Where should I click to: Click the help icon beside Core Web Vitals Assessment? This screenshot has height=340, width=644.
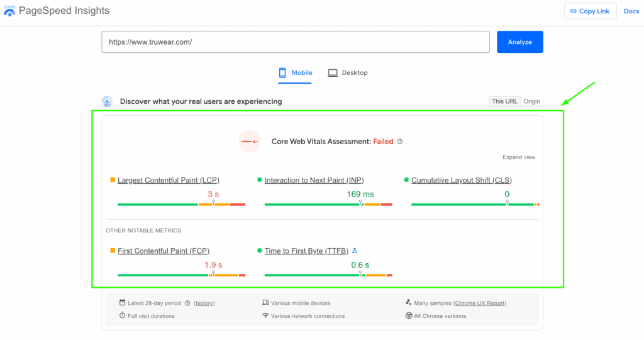tap(400, 142)
